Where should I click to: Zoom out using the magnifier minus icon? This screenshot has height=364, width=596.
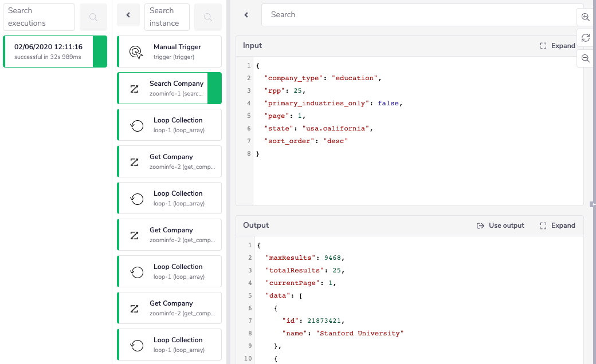pos(585,58)
